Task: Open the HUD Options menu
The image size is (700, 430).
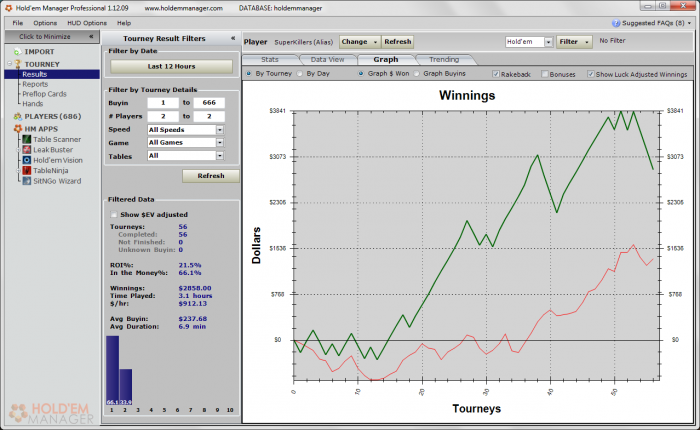Action: 87,23
